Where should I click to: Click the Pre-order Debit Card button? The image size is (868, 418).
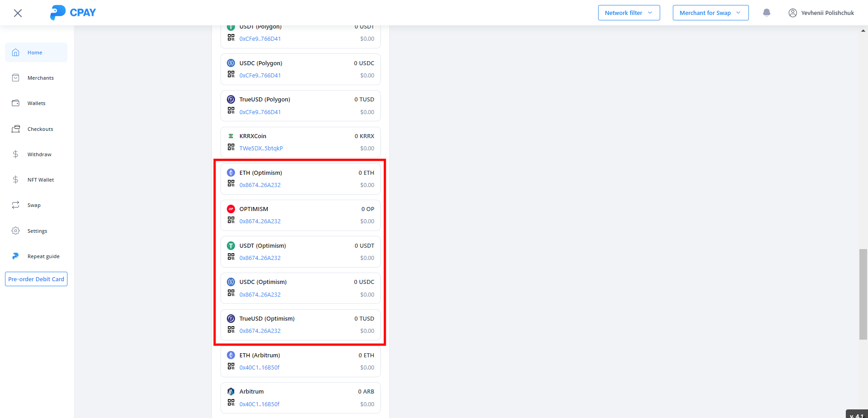point(36,279)
